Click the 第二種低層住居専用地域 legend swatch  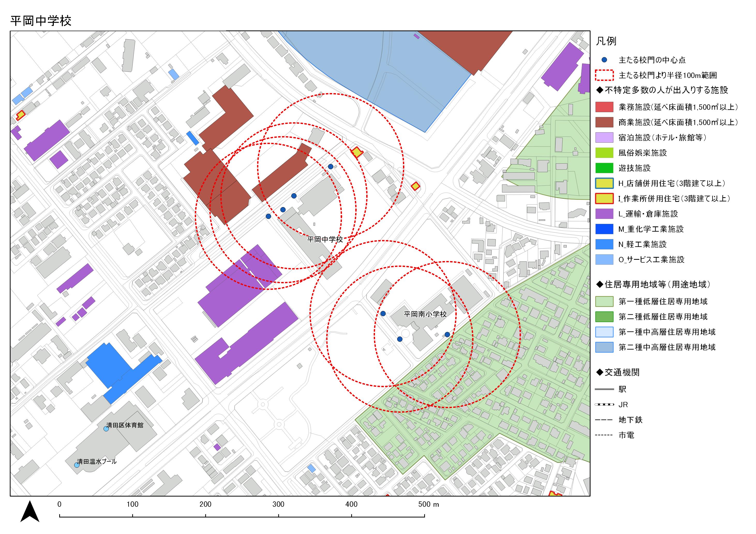[604, 317]
